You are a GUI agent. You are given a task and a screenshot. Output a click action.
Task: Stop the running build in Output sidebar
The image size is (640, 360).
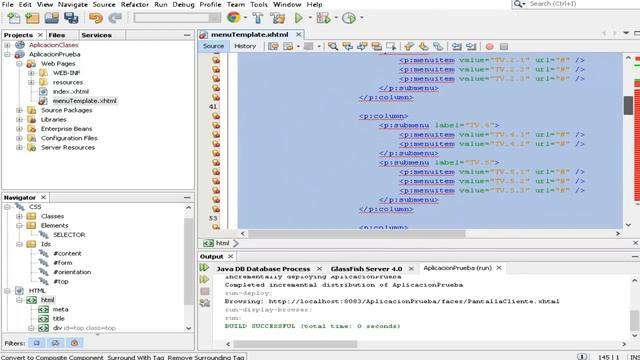tap(205, 291)
